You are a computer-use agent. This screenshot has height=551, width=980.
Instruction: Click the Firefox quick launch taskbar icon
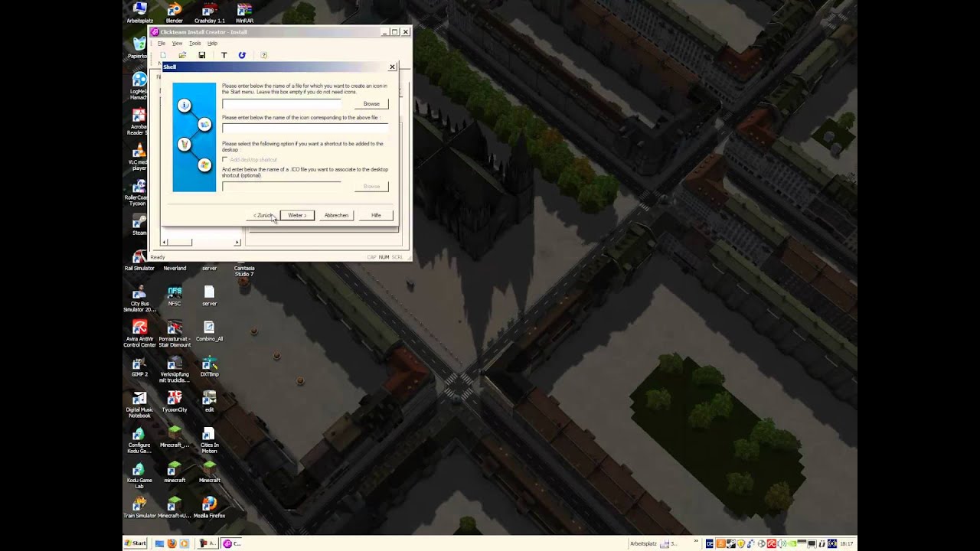pyautogui.click(x=171, y=543)
